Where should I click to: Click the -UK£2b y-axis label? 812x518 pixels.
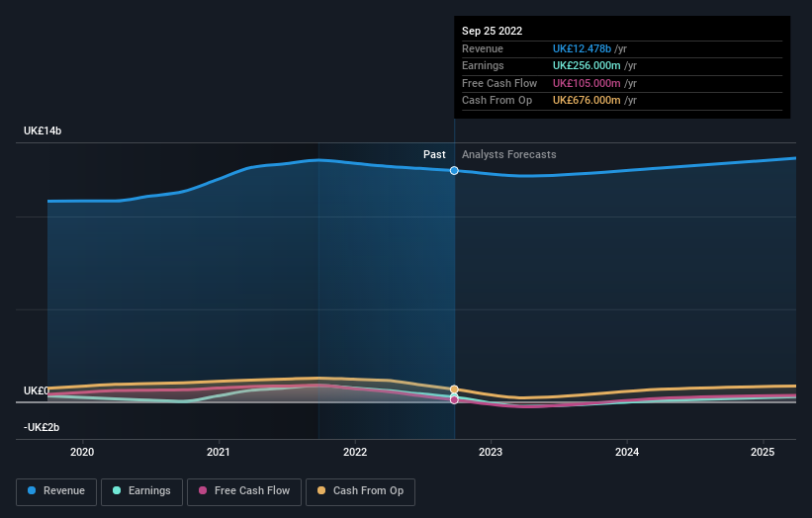(x=42, y=427)
